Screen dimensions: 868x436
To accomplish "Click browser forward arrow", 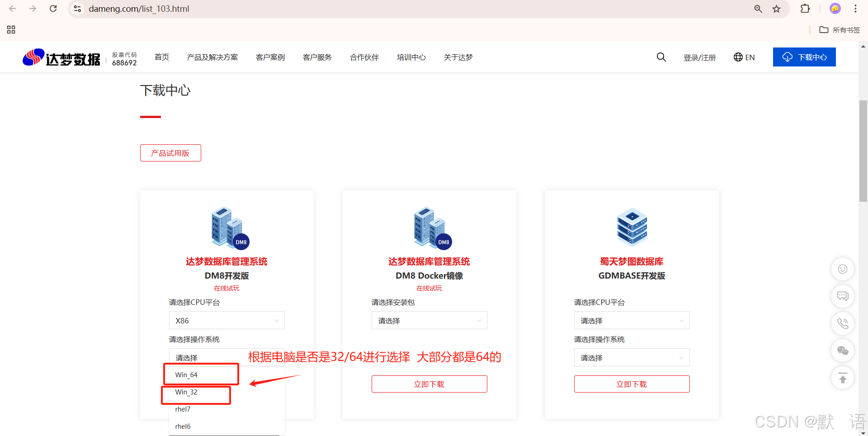I will coord(33,9).
